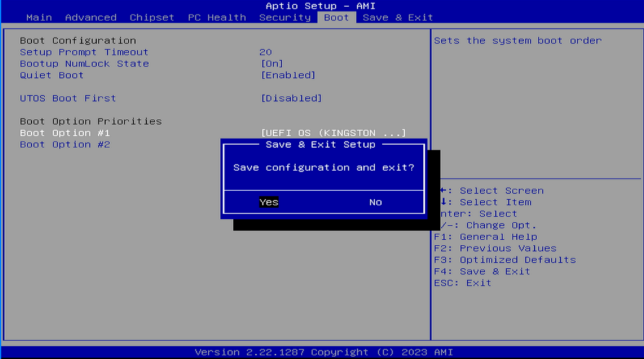Open the Chipset tab
Screen dimensions: 644x359
click(152, 18)
